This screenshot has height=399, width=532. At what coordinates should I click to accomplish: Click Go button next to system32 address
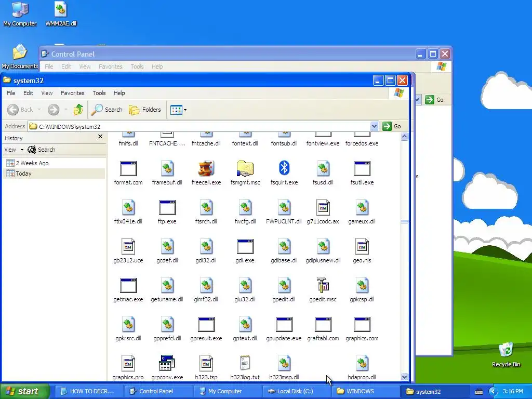click(x=392, y=126)
